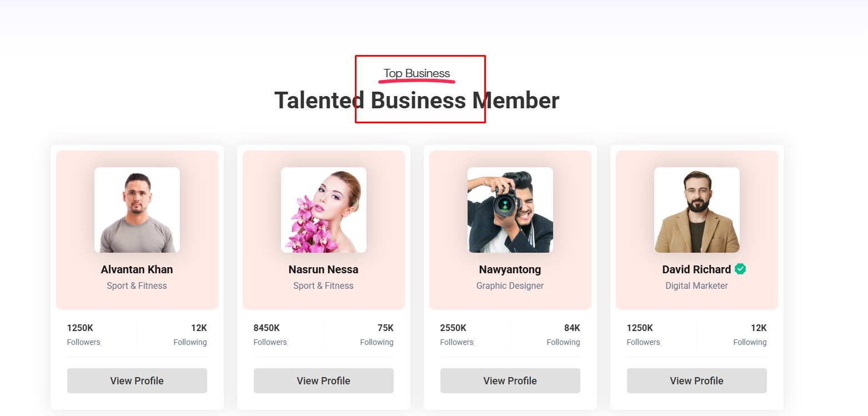Click the Alvantan Khan name link
The width and height of the screenshot is (868, 416).
[137, 270]
